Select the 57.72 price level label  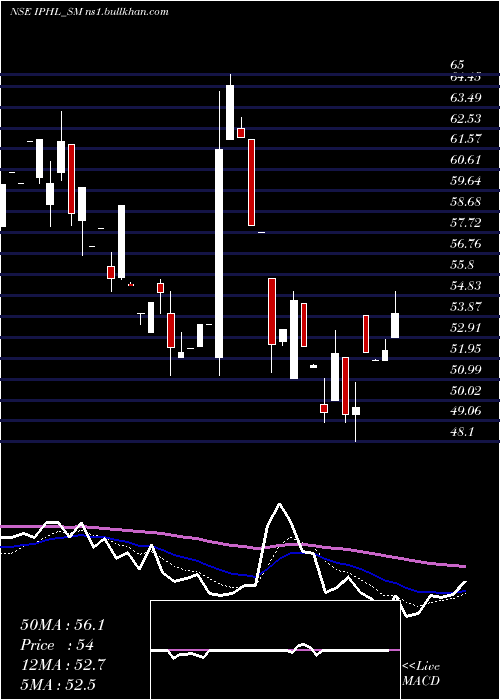pyautogui.click(x=466, y=223)
